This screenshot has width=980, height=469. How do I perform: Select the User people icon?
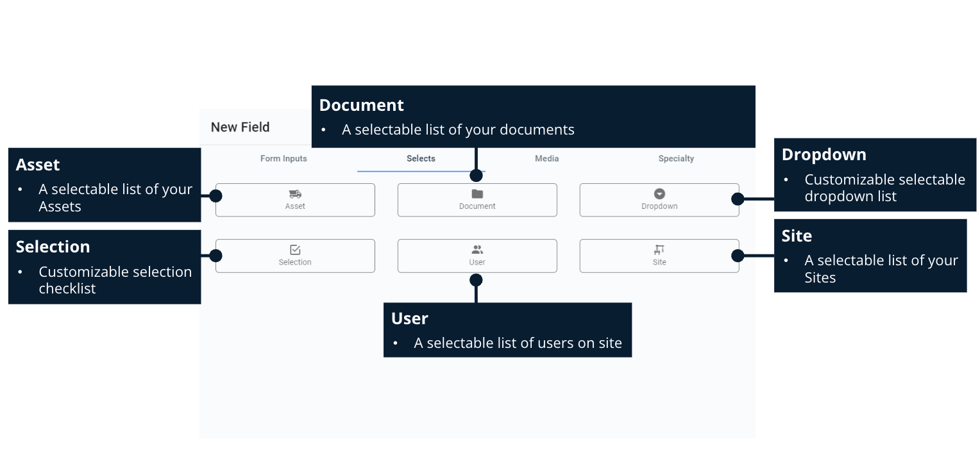click(477, 249)
